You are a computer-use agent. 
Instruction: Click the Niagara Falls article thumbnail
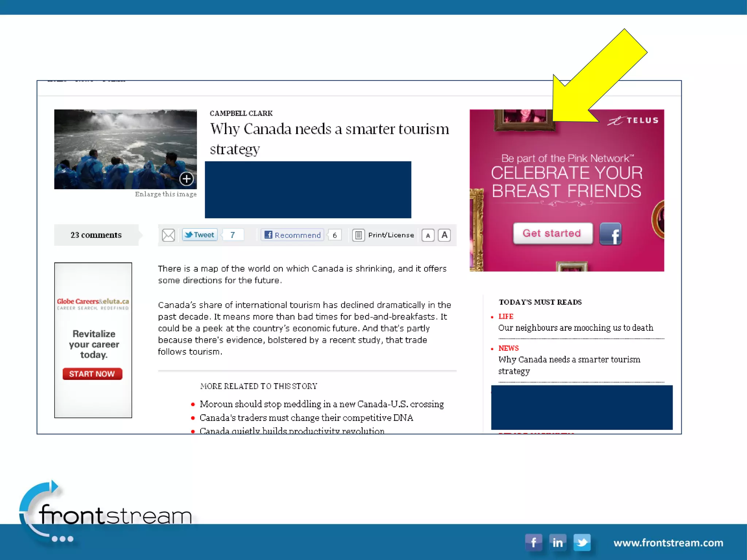click(125, 149)
